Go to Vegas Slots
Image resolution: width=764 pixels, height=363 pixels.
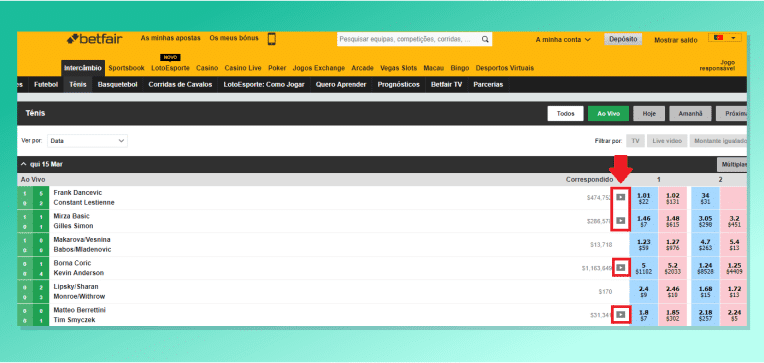398,68
